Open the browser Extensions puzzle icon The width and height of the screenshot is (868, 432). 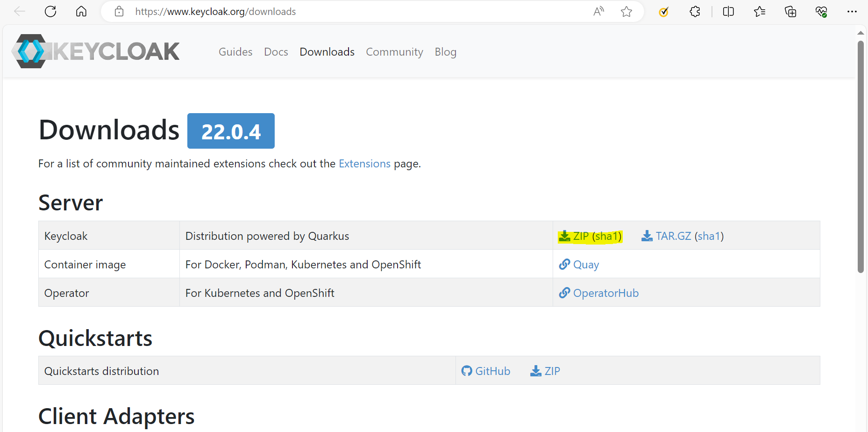click(x=695, y=12)
